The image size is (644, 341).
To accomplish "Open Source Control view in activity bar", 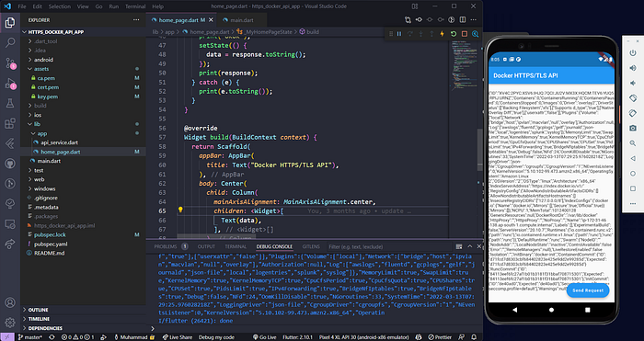I will tap(10, 63).
